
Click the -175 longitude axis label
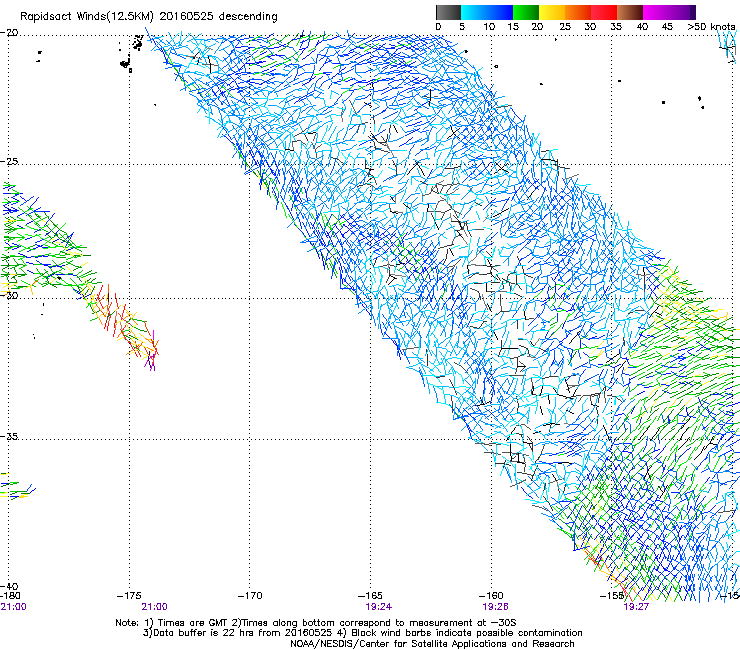(x=129, y=596)
